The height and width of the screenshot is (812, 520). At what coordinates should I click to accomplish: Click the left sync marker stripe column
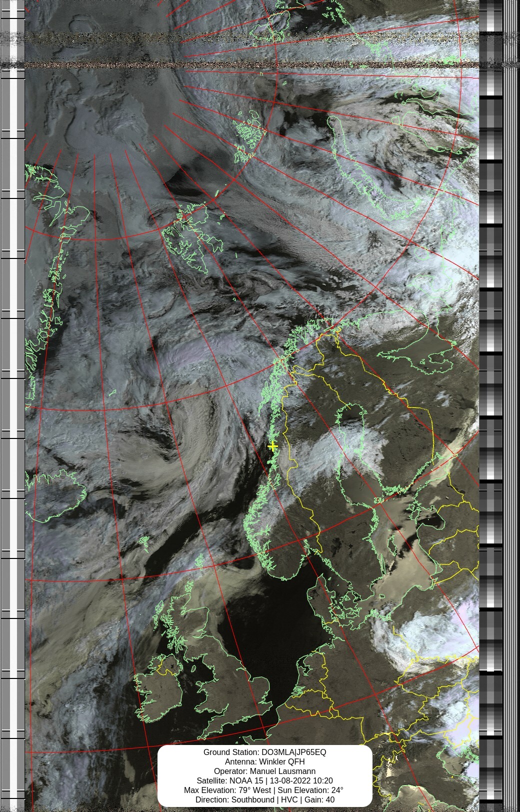(12, 406)
